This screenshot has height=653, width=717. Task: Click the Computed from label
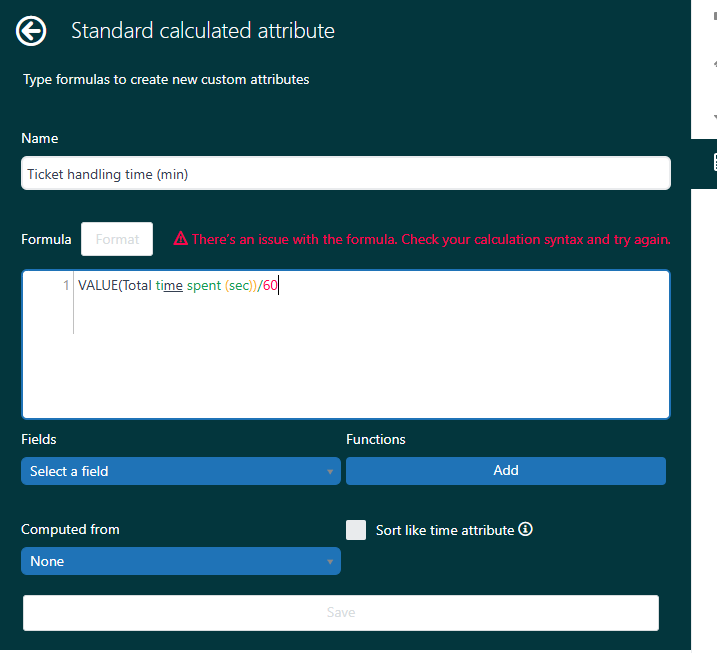70,529
